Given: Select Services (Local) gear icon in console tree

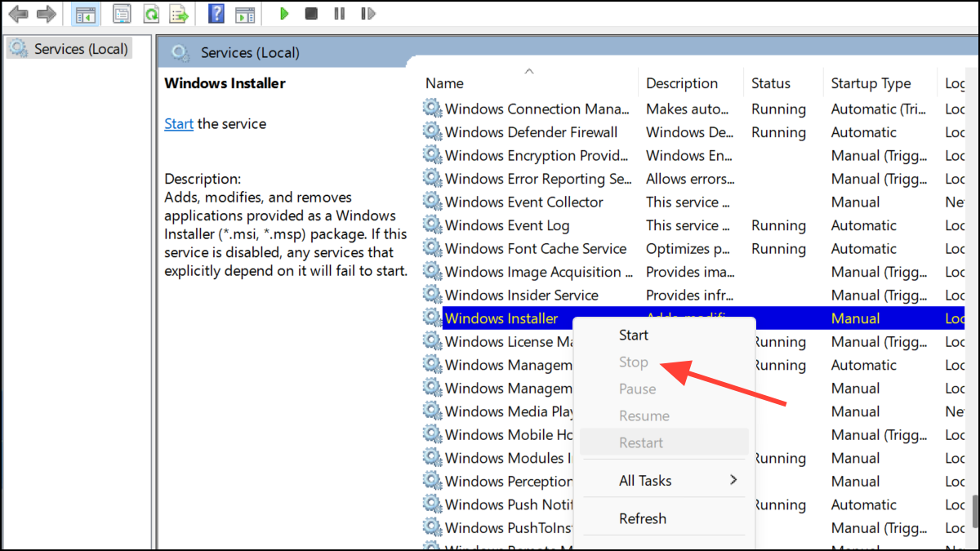Looking at the screenshot, I should pos(19,49).
